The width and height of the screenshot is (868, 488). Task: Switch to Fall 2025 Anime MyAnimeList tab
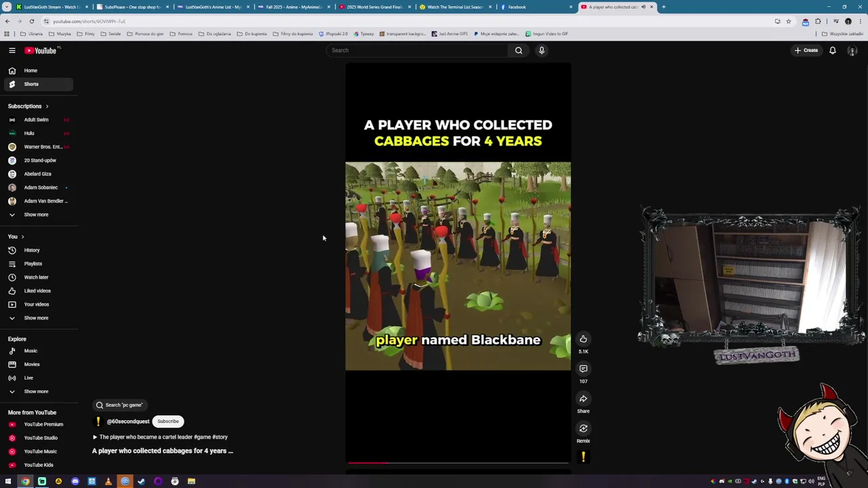tap(294, 7)
